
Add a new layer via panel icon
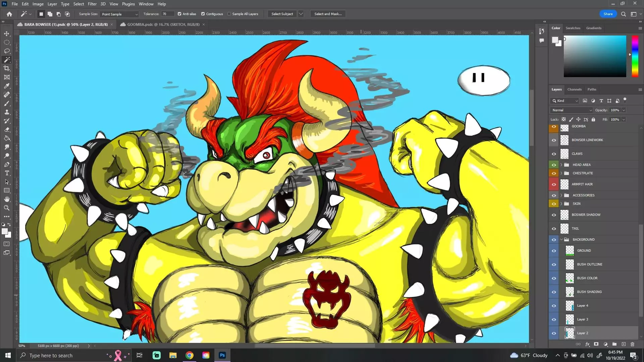pyautogui.click(x=624, y=344)
